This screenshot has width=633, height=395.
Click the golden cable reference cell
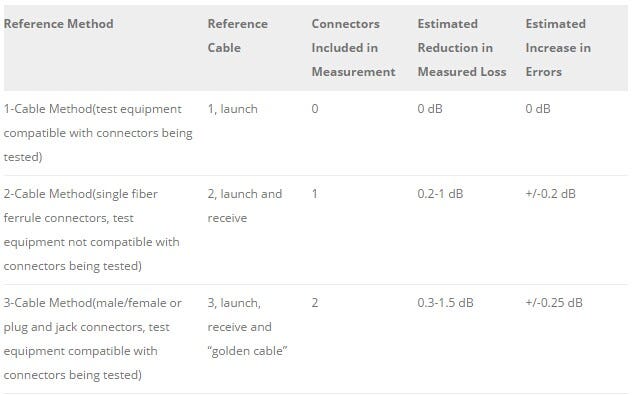coord(247,327)
